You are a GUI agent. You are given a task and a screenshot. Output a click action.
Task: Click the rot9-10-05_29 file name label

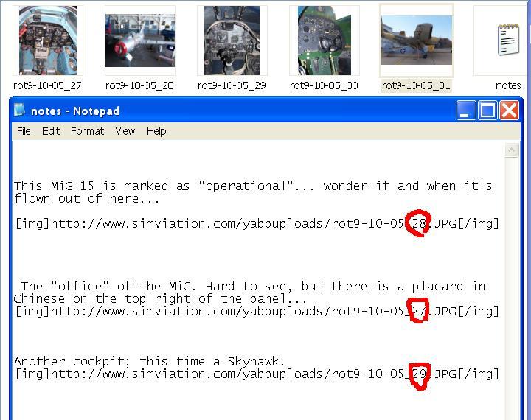coord(232,85)
